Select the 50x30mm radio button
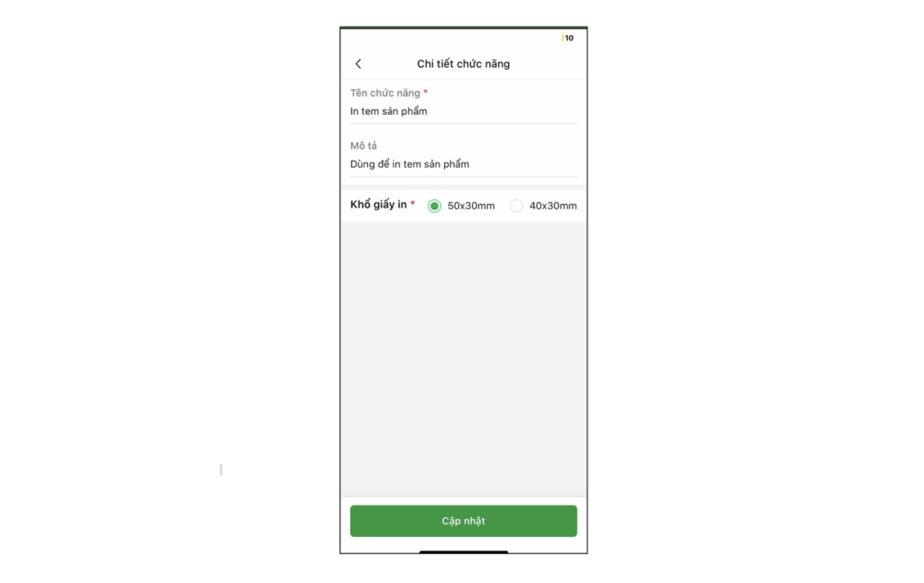 [434, 206]
